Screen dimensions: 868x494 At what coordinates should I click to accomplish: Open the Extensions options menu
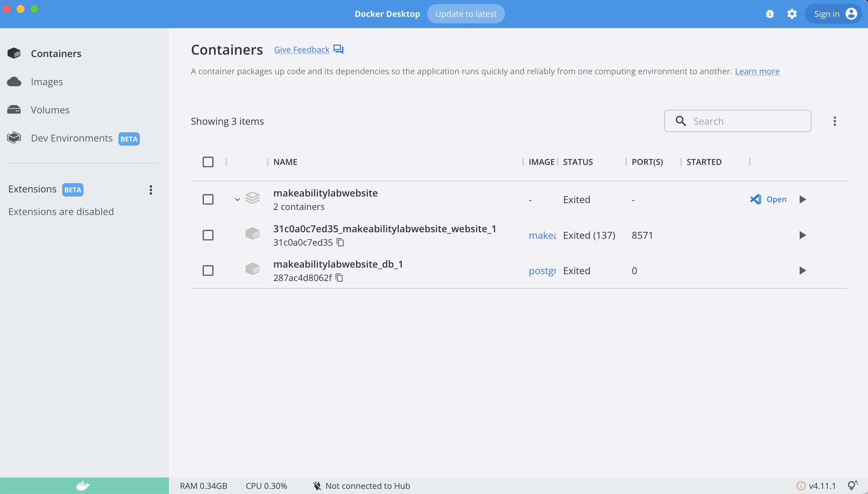(x=150, y=190)
